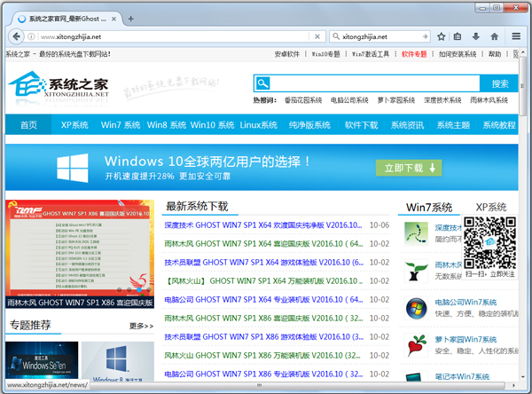Click the 立即下载 banner button

click(407, 168)
